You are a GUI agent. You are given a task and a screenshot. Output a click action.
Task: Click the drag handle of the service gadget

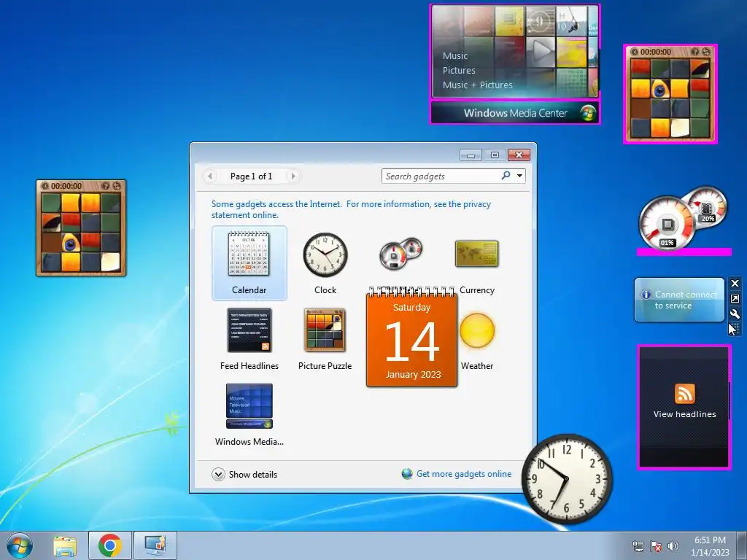coord(735,329)
